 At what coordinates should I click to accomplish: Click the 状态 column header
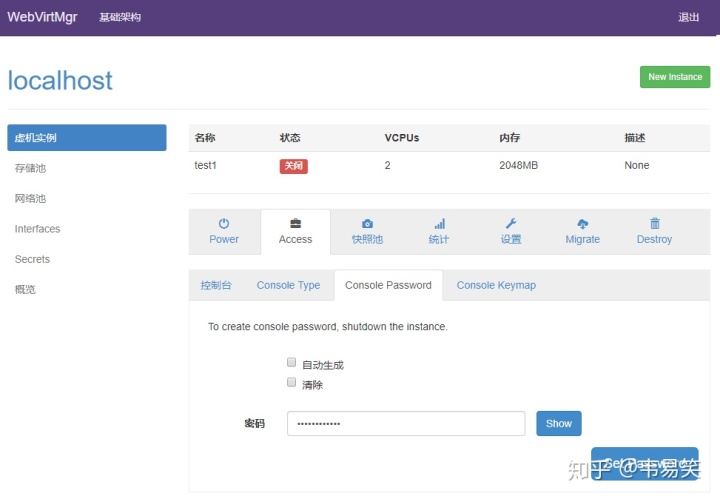[290, 138]
